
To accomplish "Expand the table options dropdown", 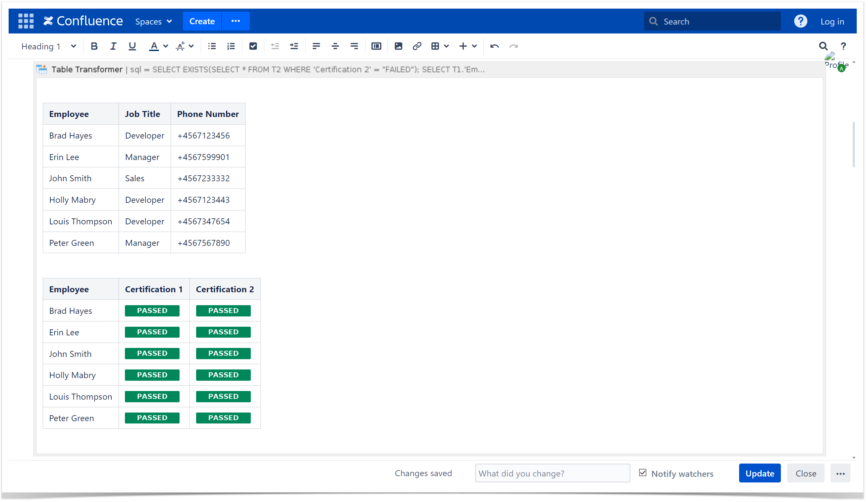I will [x=446, y=46].
